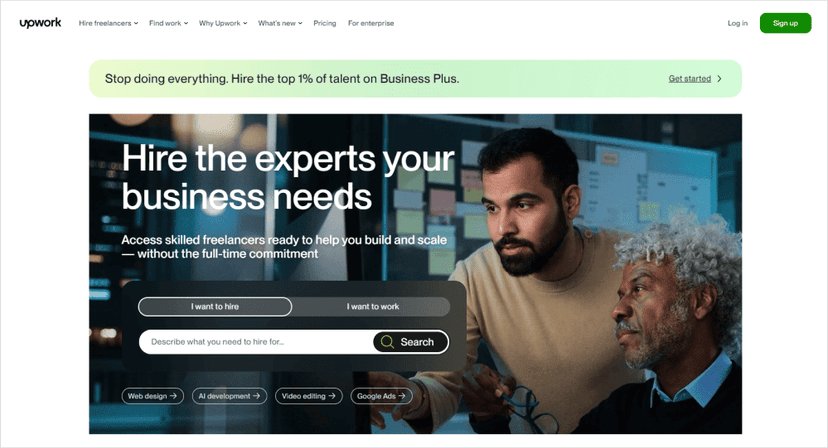The image size is (828, 448).
Task: Click the green Sign up button
Action: (785, 23)
